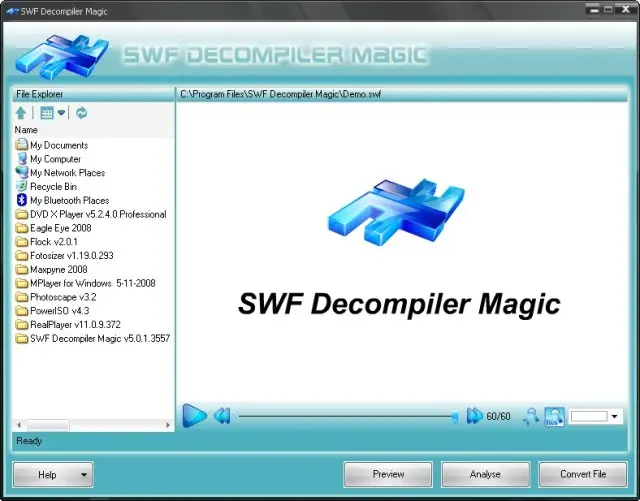This screenshot has width=640, height=501.
Task: Open the zoom level combo box
Action: click(x=596, y=416)
